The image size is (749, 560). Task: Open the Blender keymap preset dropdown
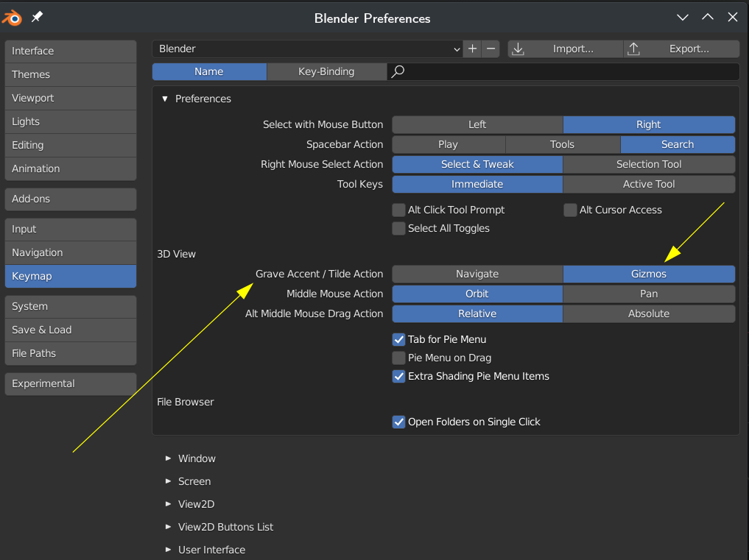tap(308, 49)
